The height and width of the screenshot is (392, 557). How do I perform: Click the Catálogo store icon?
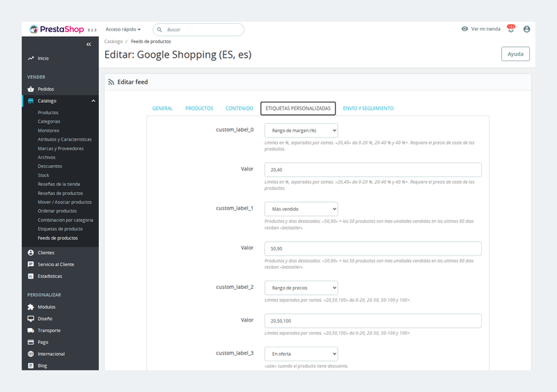(x=31, y=101)
